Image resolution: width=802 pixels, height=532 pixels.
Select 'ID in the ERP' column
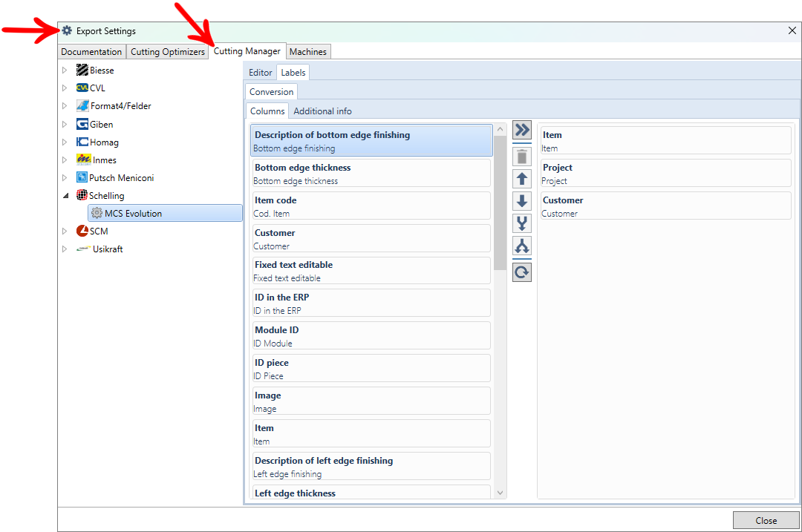coord(372,303)
